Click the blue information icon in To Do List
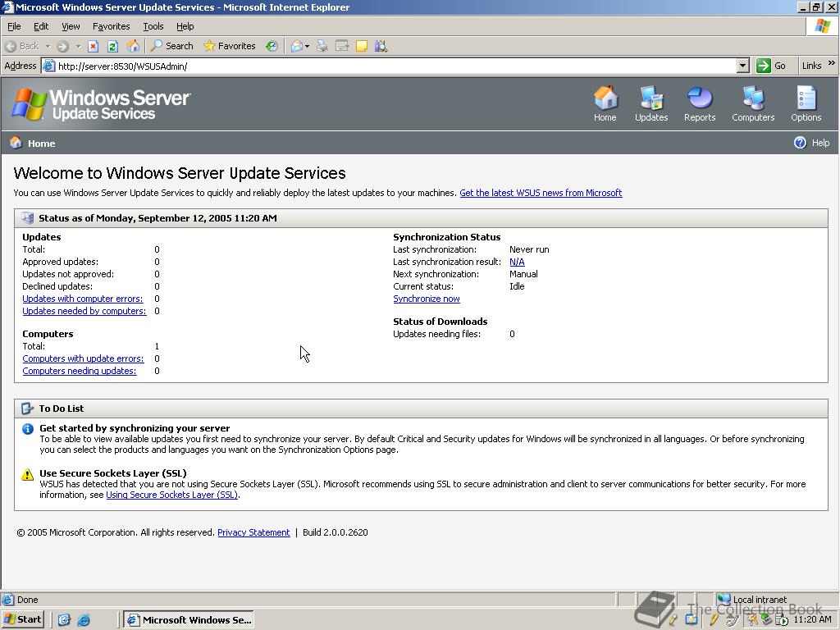 click(28, 428)
